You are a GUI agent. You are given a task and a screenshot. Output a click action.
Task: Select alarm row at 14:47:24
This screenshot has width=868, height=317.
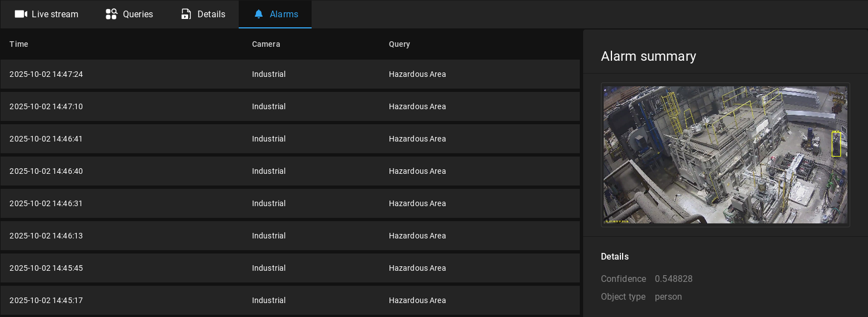(289, 74)
